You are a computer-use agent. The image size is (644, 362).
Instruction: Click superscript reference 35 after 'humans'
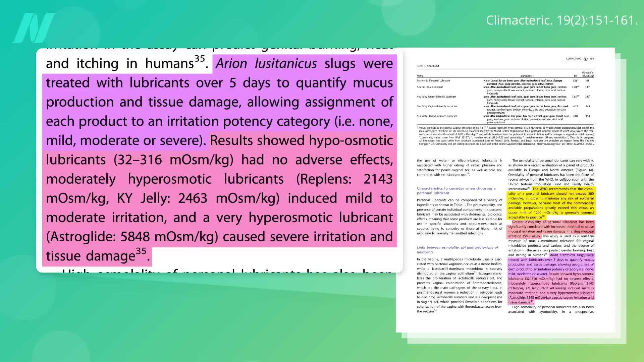point(200,59)
